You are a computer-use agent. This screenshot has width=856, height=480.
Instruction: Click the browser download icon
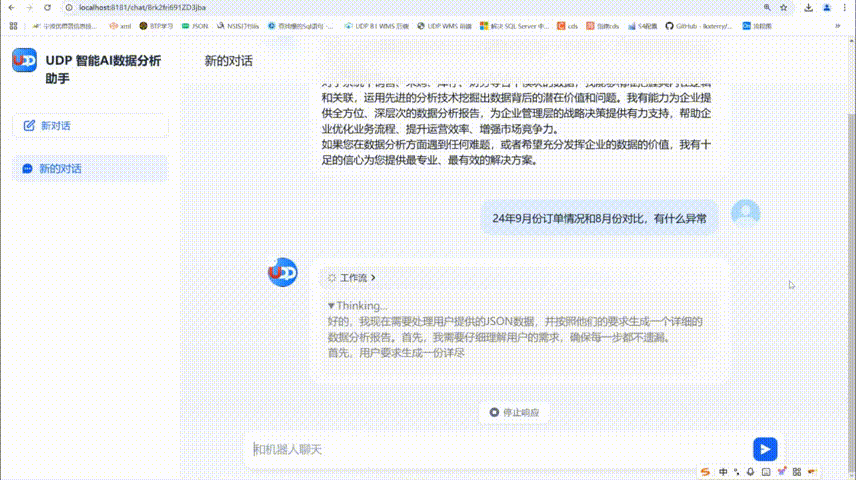pos(807,7)
